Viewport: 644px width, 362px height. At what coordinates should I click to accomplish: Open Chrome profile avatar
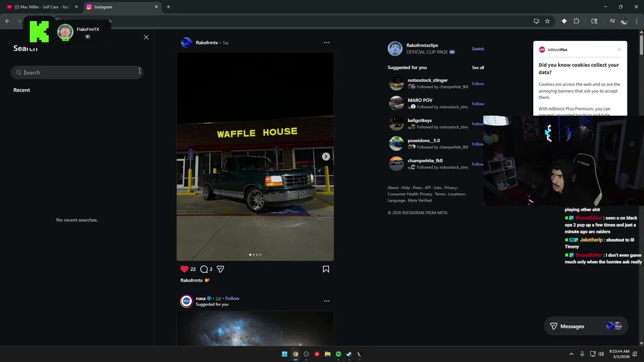click(x=624, y=21)
